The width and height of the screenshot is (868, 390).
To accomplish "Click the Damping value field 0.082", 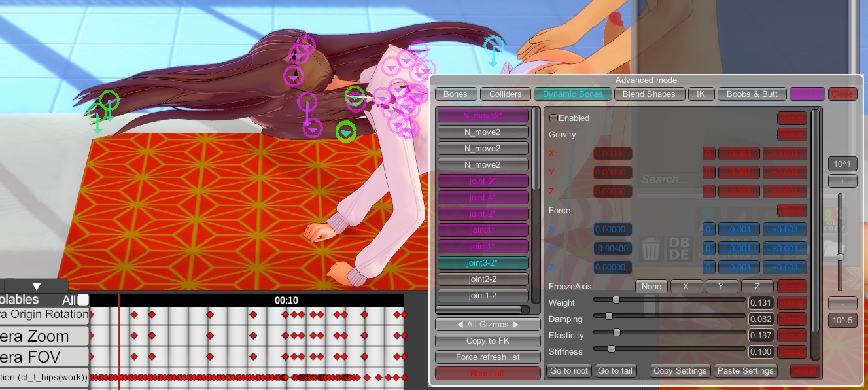I will pyautogui.click(x=761, y=319).
